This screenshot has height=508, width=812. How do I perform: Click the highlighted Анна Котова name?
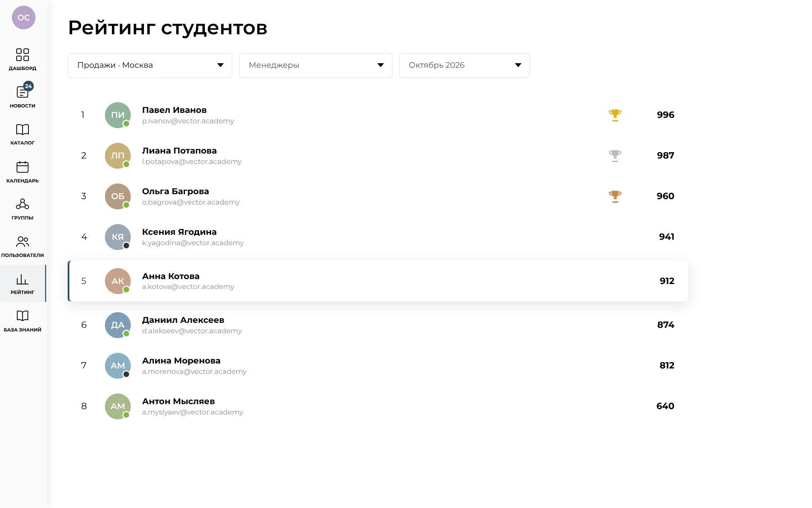(171, 276)
